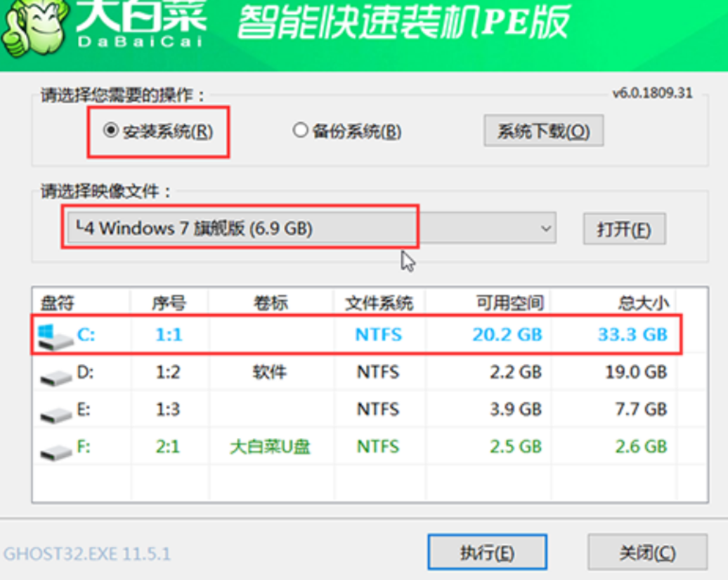The image size is (728, 580).
Task: Click the 文件系统 column header
Action: click(379, 303)
